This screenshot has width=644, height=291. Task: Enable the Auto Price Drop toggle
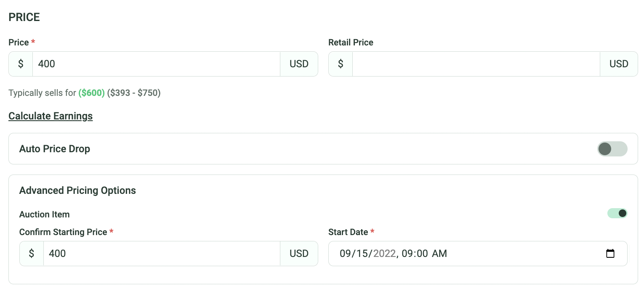pos(612,149)
